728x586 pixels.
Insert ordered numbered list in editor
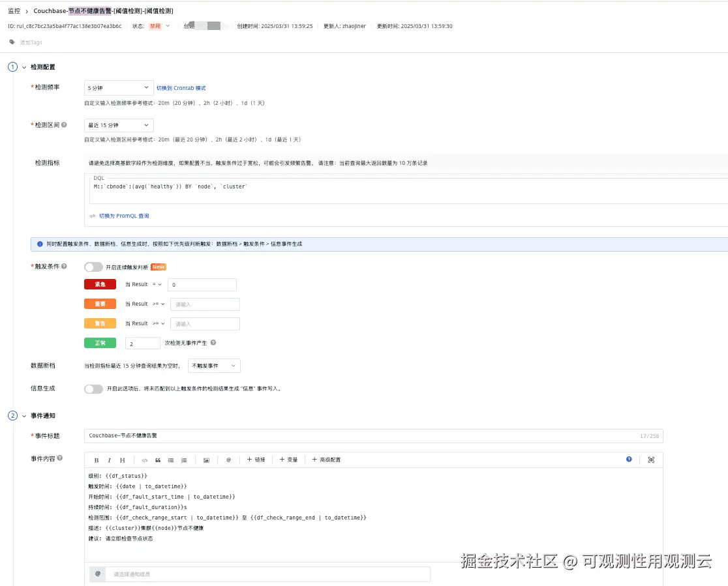pyautogui.click(x=184, y=460)
